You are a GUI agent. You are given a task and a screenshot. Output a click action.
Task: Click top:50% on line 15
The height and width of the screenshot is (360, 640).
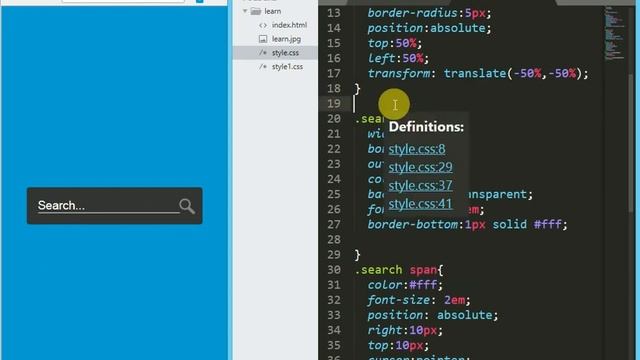(x=394, y=43)
